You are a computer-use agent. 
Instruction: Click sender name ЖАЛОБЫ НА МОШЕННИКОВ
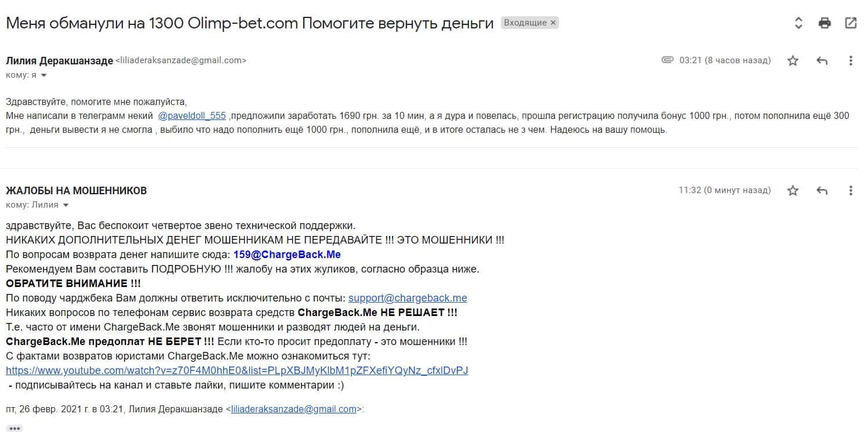76,190
